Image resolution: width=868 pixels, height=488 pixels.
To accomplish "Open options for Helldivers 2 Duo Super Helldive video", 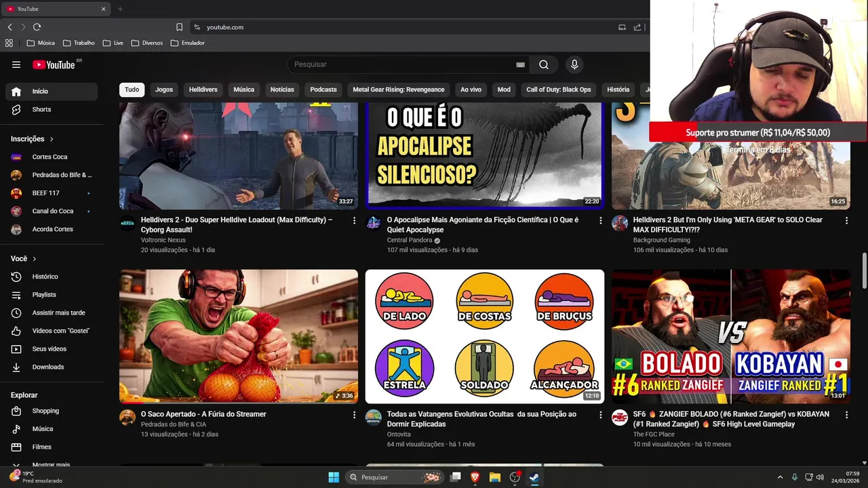I will (354, 220).
